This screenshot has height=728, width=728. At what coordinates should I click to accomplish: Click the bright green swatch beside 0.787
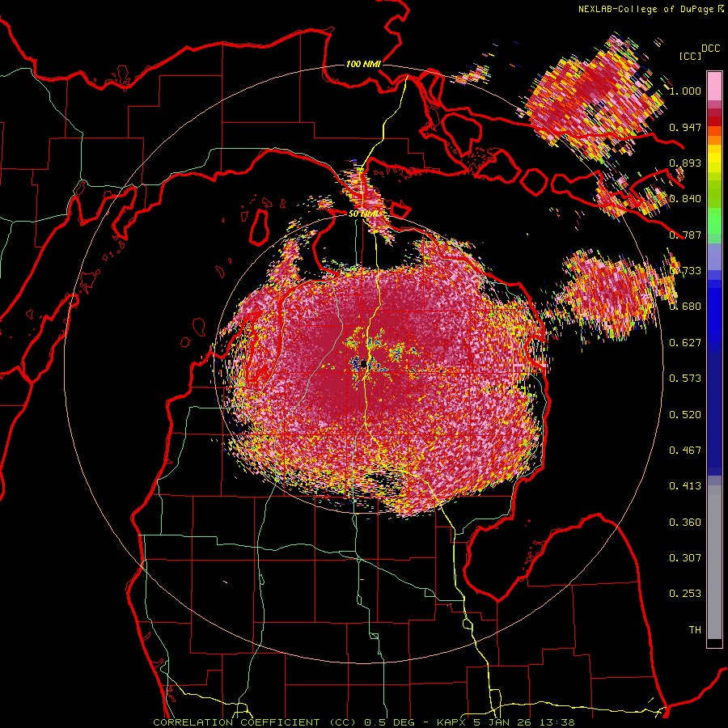(714, 221)
